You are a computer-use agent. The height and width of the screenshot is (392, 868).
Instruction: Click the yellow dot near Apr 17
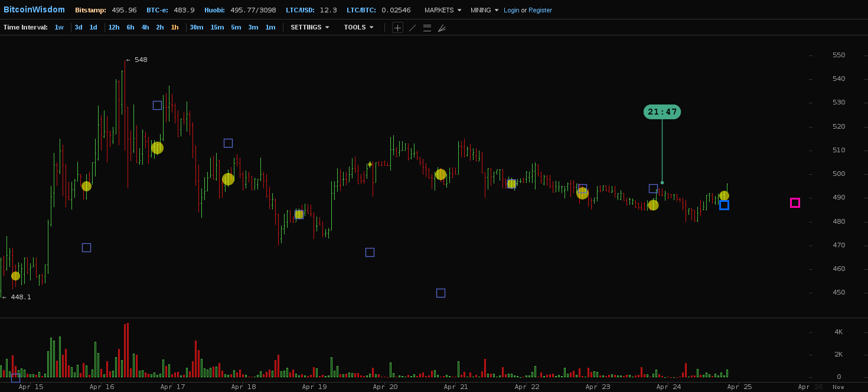tap(157, 148)
